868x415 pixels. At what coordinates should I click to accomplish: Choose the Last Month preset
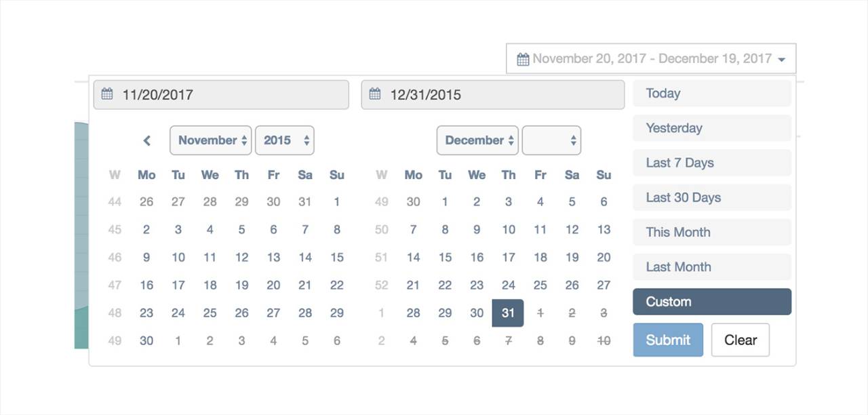[x=712, y=267]
